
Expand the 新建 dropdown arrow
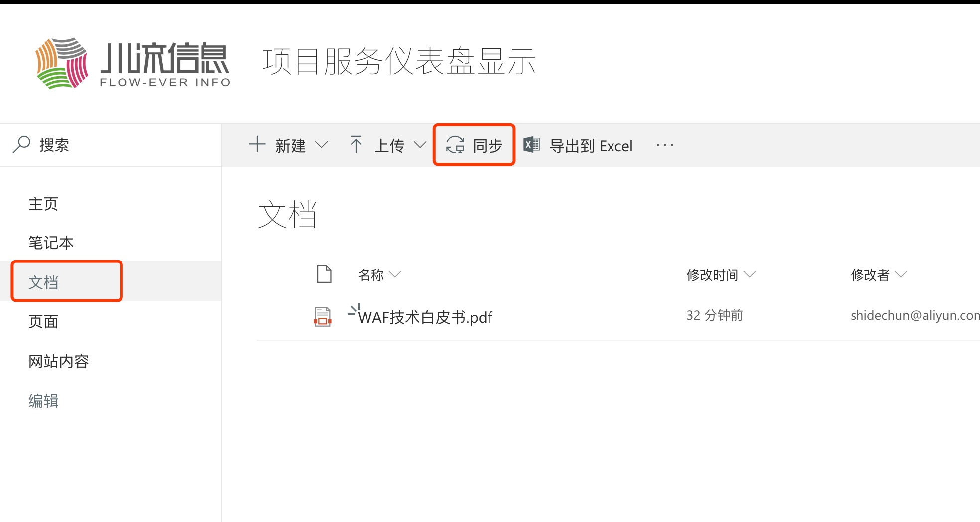[322, 145]
